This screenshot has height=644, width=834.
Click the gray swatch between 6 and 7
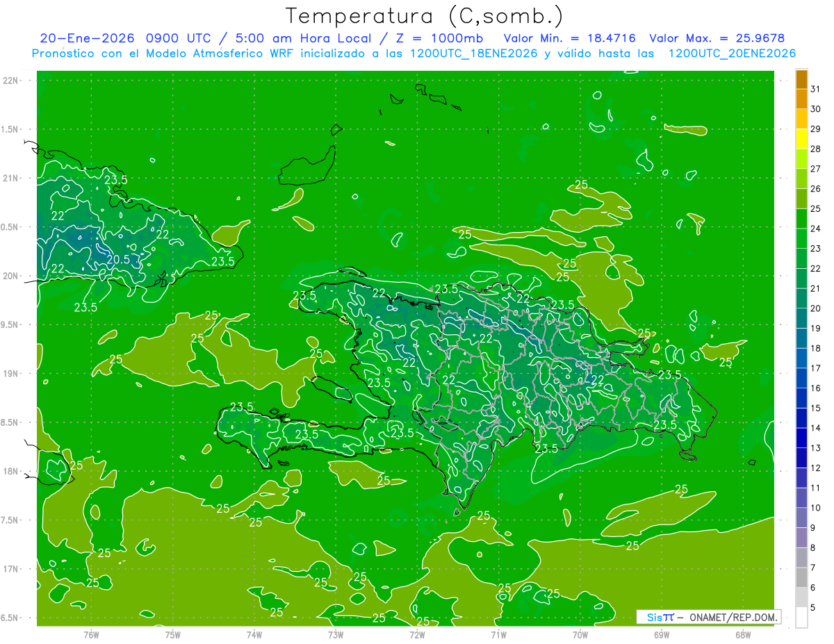[801, 577]
